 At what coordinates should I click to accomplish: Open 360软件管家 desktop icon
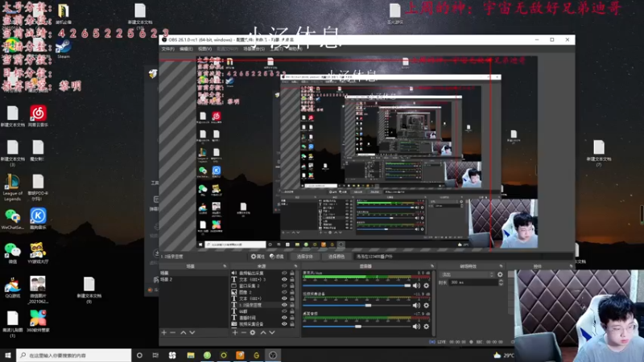38,321
